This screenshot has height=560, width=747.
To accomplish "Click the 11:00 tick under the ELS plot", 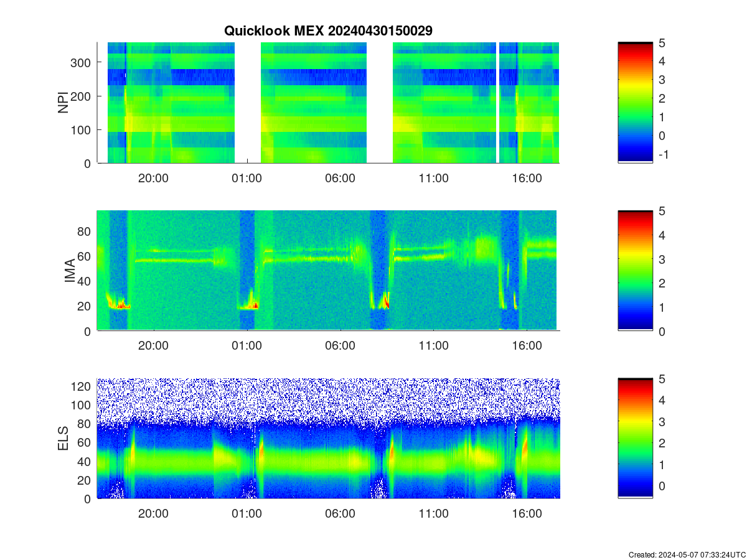I will (x=433, y=514).
